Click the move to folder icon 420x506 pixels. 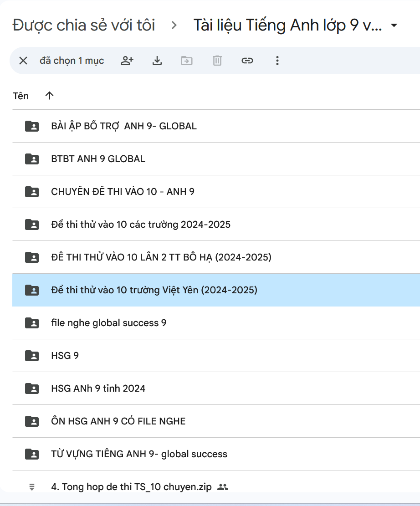tap(187, 61)
